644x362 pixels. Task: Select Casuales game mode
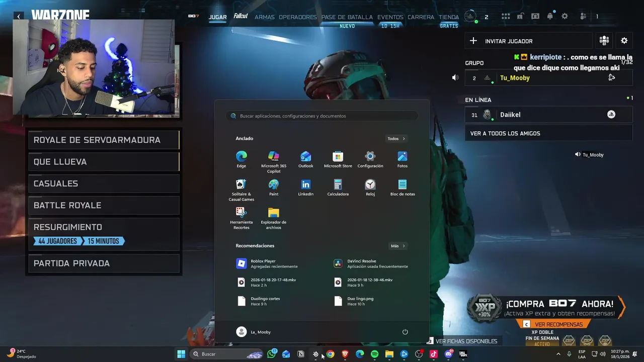pos(104,184)
